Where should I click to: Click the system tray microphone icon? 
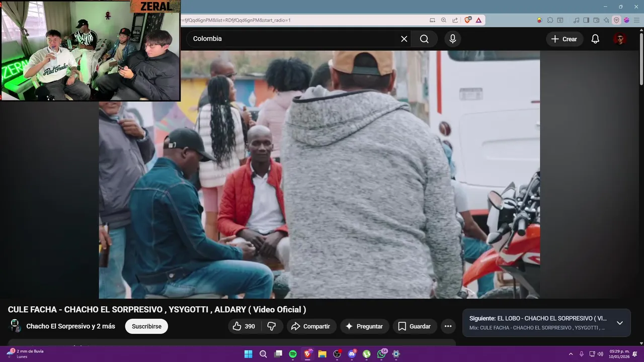click(582, 354)
